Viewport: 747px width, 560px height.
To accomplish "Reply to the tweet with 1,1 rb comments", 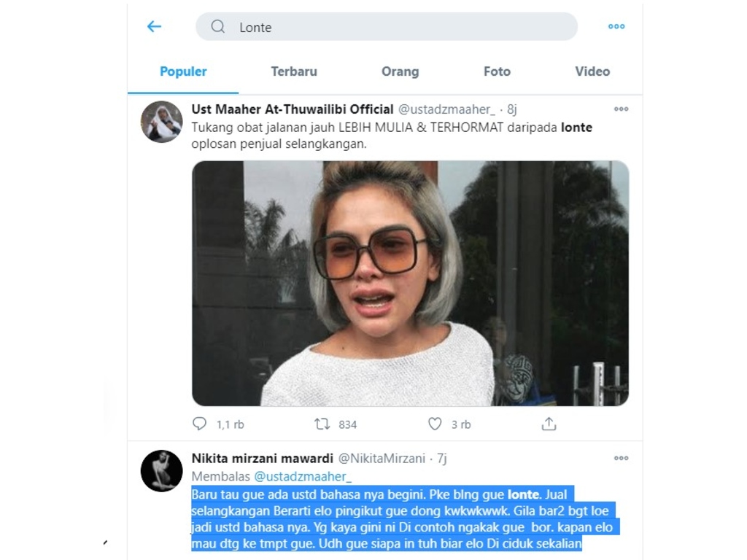I will coord(200,424).
